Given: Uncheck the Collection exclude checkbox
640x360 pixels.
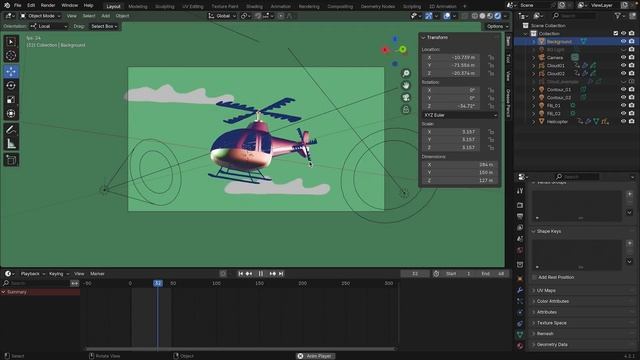Looking at the screenshot, I should click(616, 33).
